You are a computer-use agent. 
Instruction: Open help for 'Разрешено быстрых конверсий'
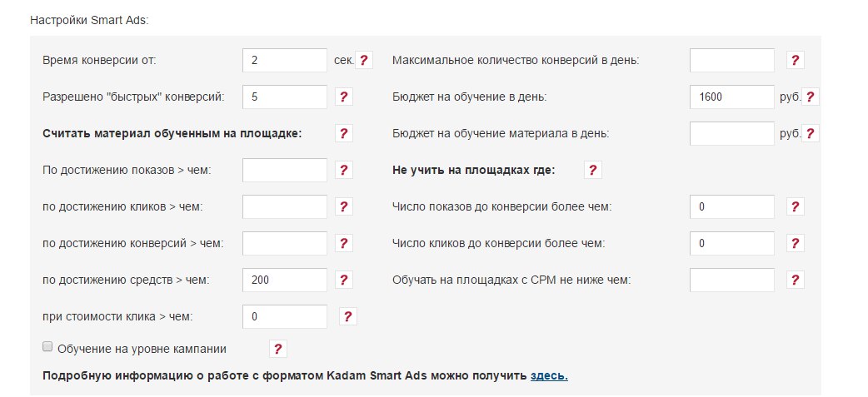tap(344, 97)
